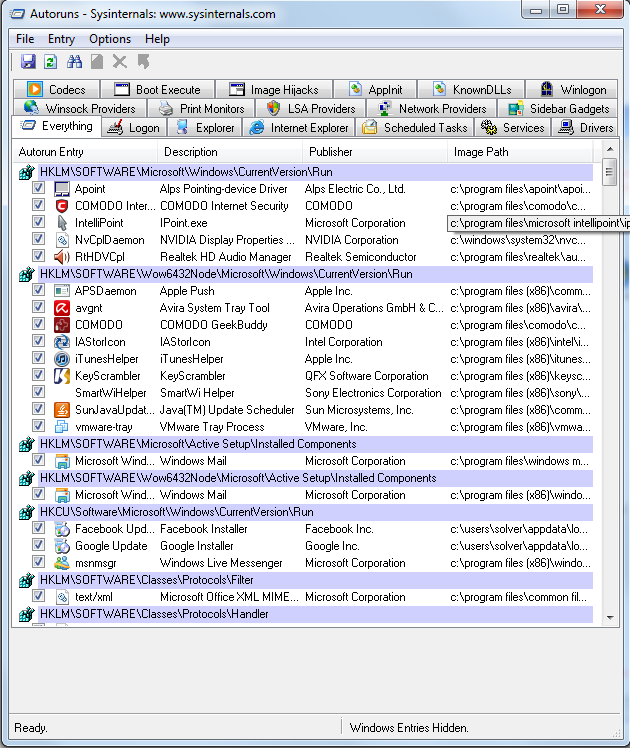630x748 pixels.
Task: Click the RtHDVCpl speaker icon
Action: [62, 257]
